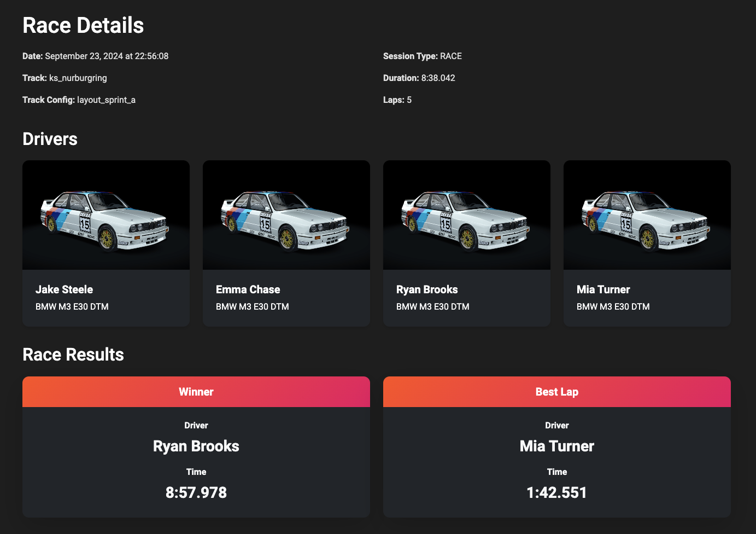Click the Race Details heading
This screenshot has width=756, height=534.
coord(83,25)
